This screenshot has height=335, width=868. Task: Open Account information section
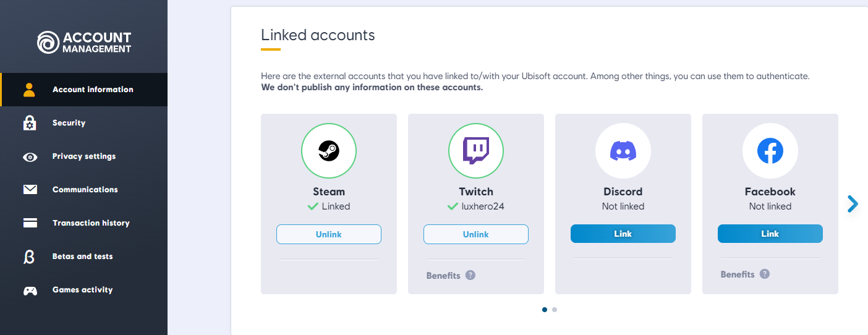point(93,90)
